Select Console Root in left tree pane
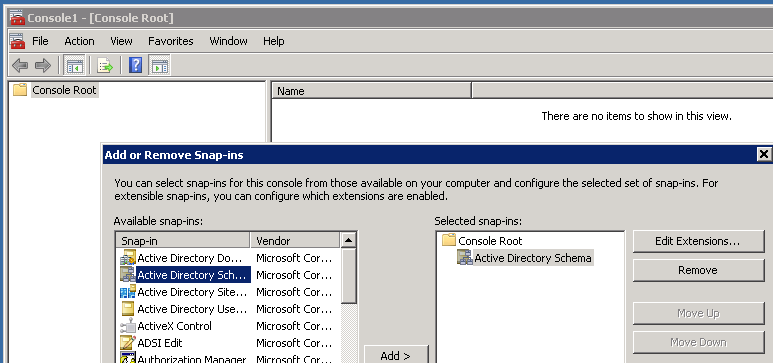This screenshot has height=363, width=773. 64,90
